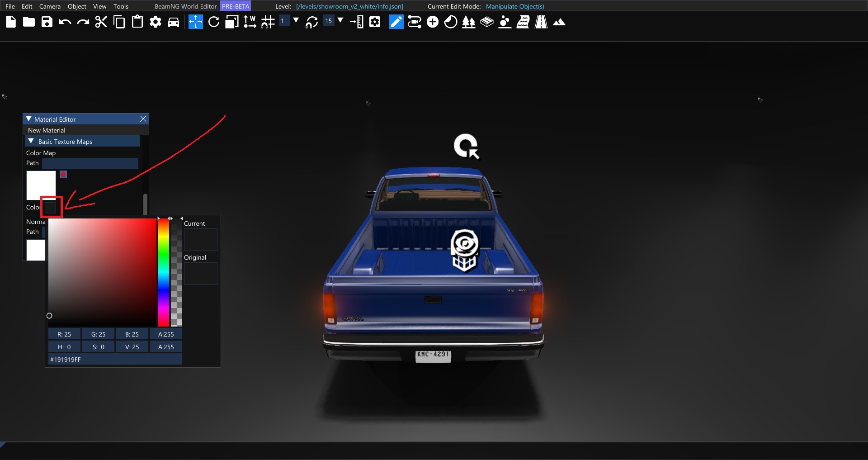This screenshot has height=460, width=868.
Task: Open grid snap size dropdown arrow
Action: pyautogui.click(x=296, y=20)
